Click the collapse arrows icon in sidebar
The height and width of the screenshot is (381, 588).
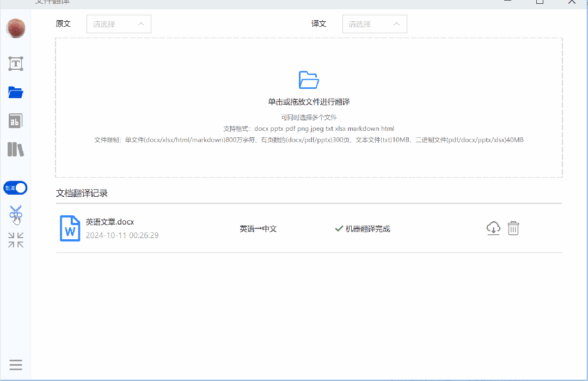15,240
